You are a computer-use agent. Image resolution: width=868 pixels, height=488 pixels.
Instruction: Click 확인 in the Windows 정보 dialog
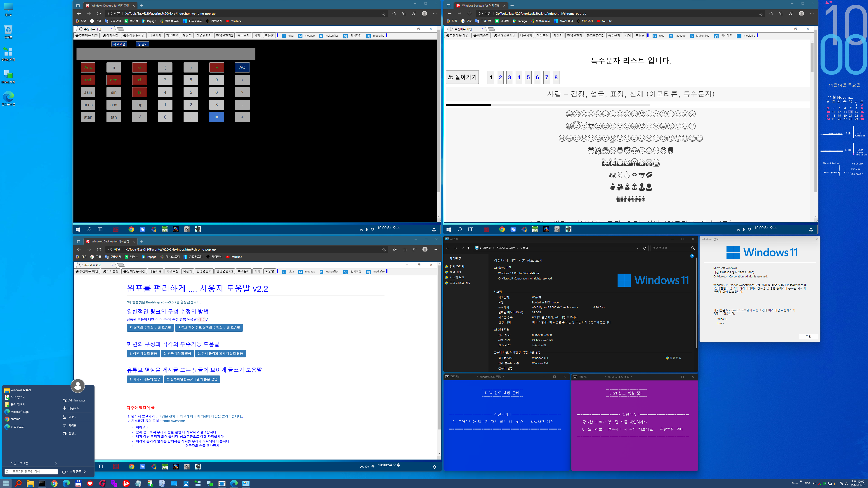[x=808, y=336]
